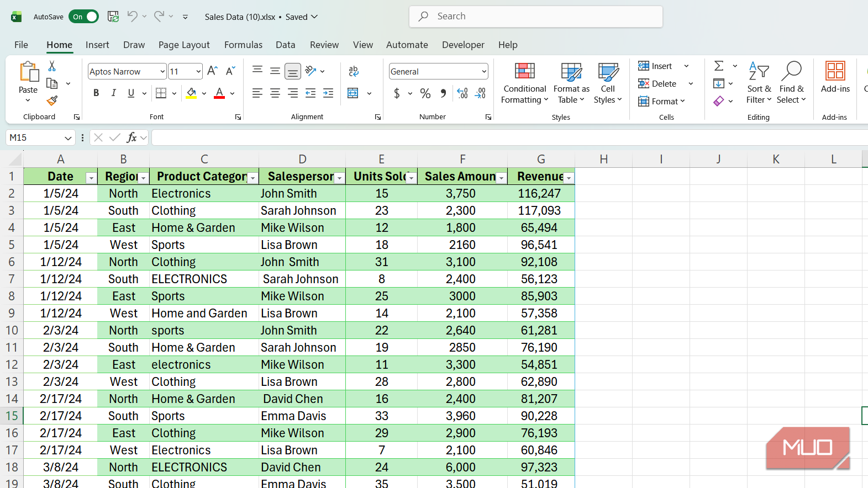Click the Search box in title bar
The width and height of the screenshot is (868, 488).
tap(536, 17)
